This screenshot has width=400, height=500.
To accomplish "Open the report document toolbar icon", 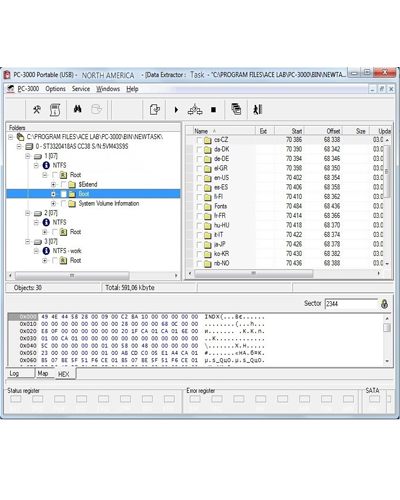I will click(55, 110).
